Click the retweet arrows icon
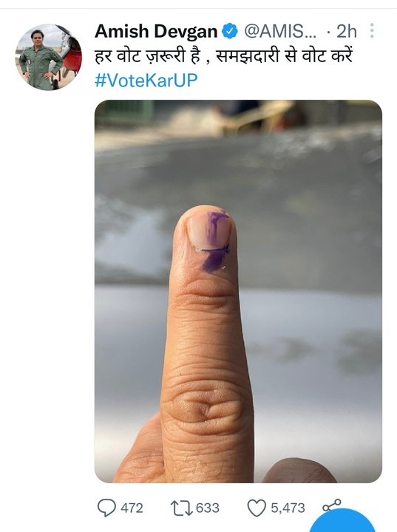Image resolution: width=397 pixels, height=532 pixels. coord(181,508)
